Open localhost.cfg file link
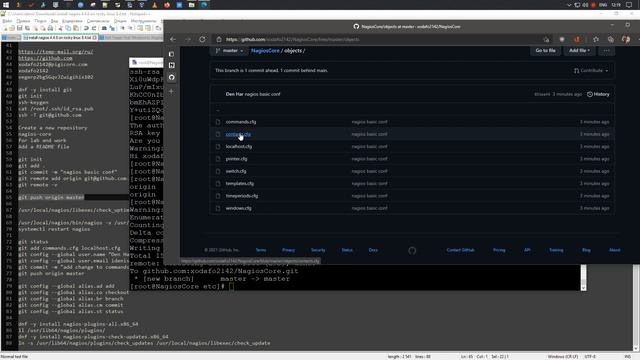Image resolution: width=640 pixels, height=360 pixels. tap(239, 147)
